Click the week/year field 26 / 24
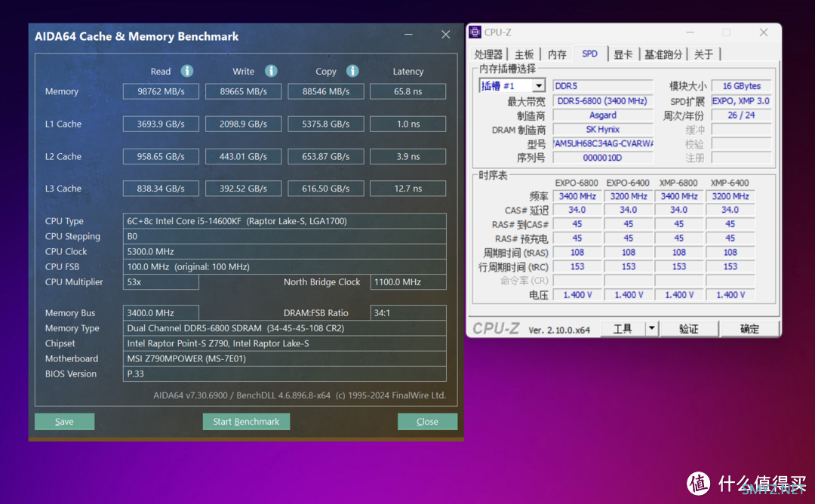The height and width of the screenshot is (504, 815). click(x=741, y=115)
